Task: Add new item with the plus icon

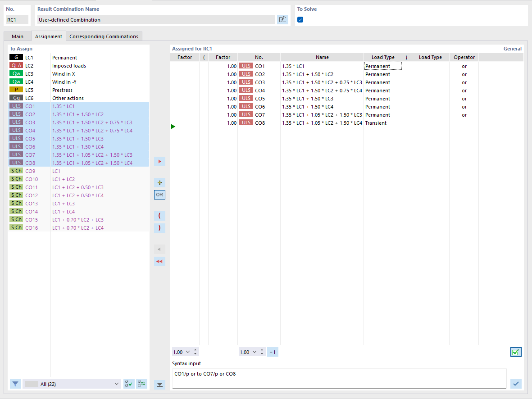Action: tap(159, 182)
